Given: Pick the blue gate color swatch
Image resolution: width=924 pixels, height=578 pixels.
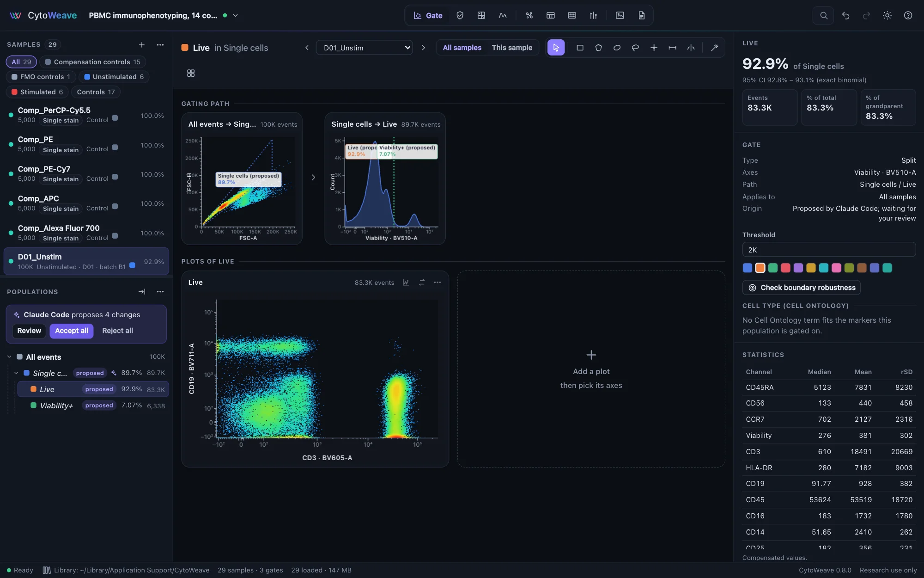Looking at the screenshot, I should tap(747, 268).
